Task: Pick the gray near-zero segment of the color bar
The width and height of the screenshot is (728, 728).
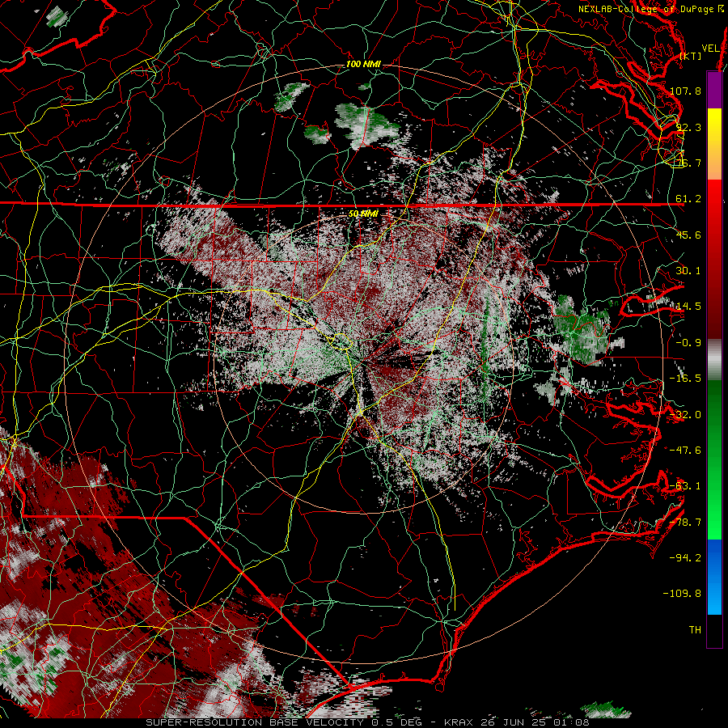Action: [x=714, y=360]
